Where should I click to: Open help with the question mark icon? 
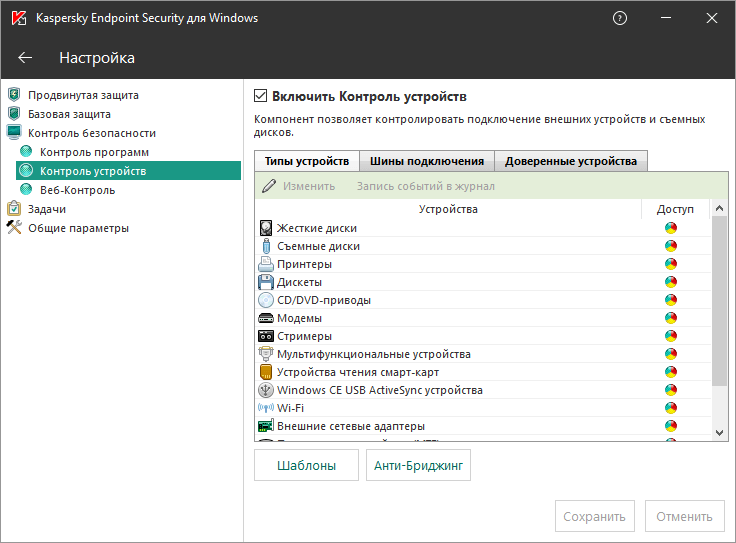621,18
